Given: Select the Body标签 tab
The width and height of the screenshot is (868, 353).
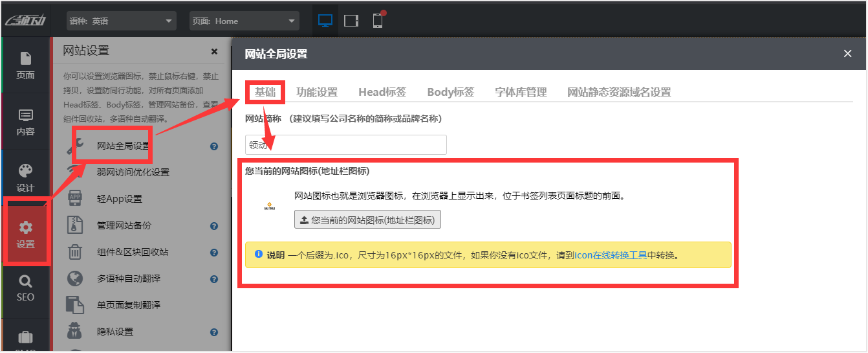Looking at the screenshot, I should coord(451,92).
